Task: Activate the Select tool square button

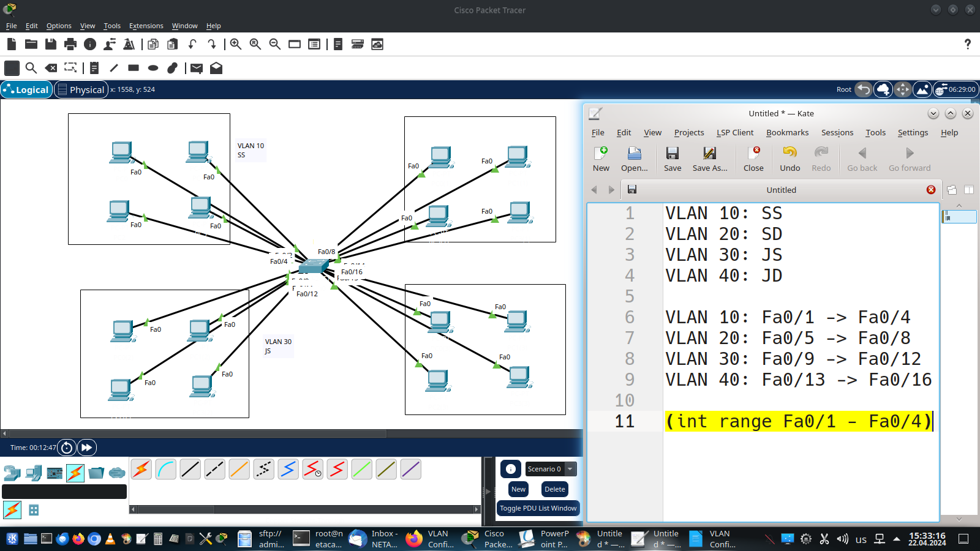Action: point(12,68)
